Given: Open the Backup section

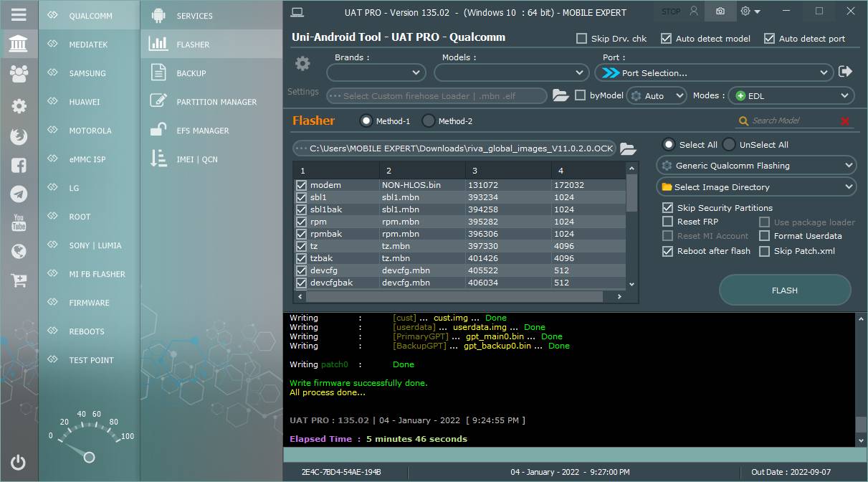Looking at the screenshot, I should coord(211,72).
